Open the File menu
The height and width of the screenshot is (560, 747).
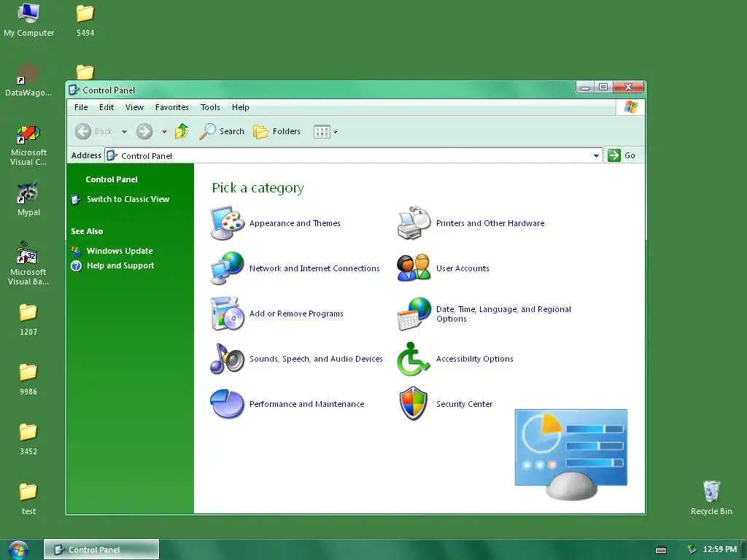(x=81, y=107)
